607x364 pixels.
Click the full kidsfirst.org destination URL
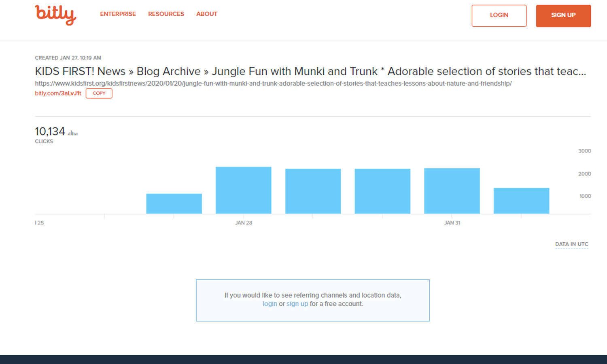tap(273, 83)
